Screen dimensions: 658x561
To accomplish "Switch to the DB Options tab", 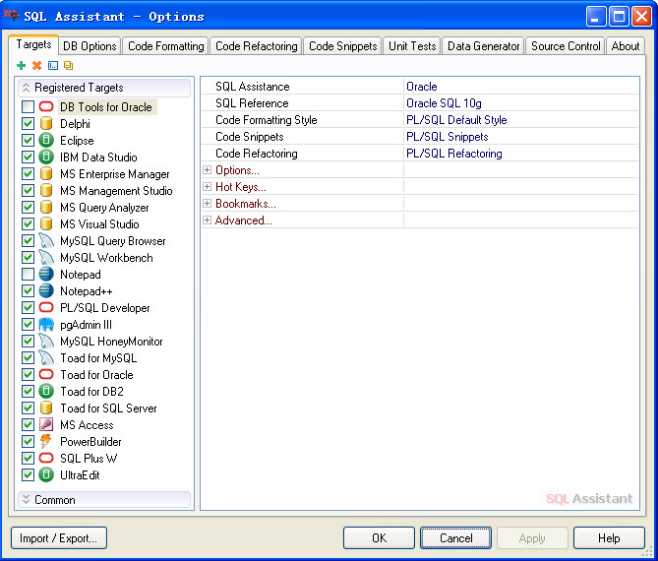I will coord(89,46).
